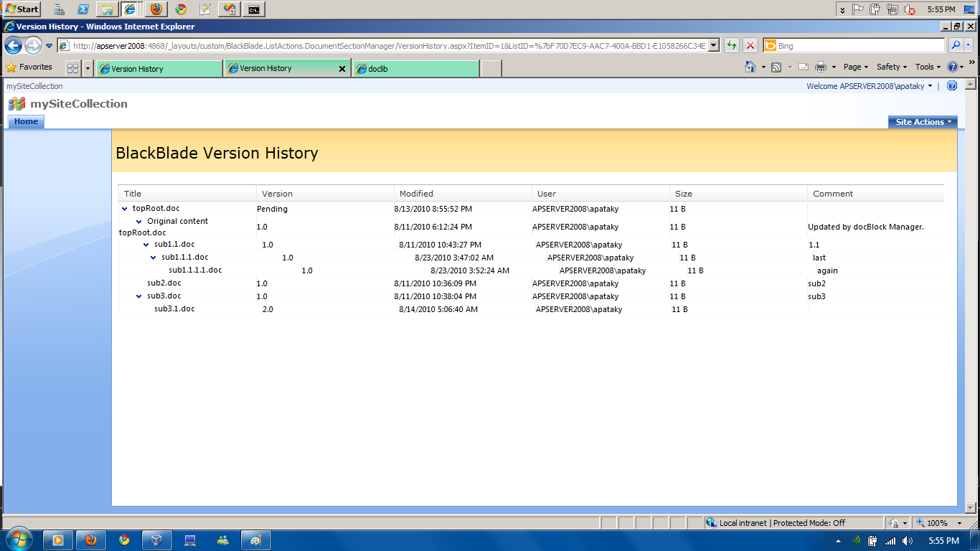Select the sub1.1.1.1.doc row title
The image size is (980, 551).
[195, 270]
